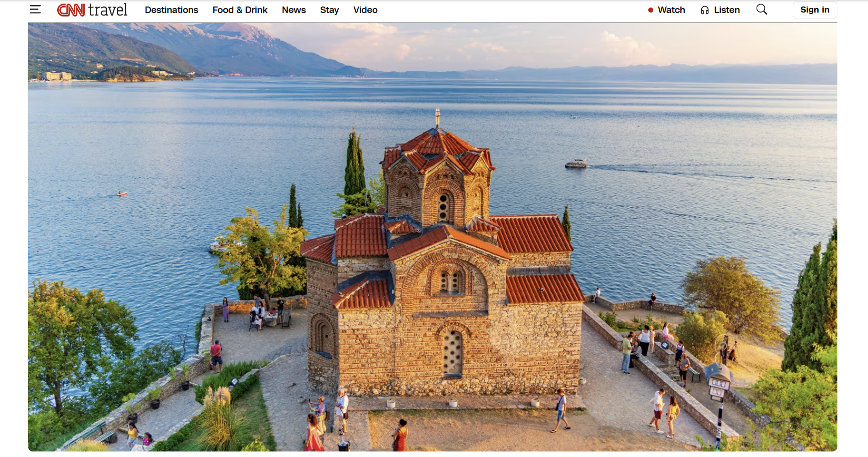Select News in the navigation bar
This screenshot has width=868, height=457.
tap(294, 10)
